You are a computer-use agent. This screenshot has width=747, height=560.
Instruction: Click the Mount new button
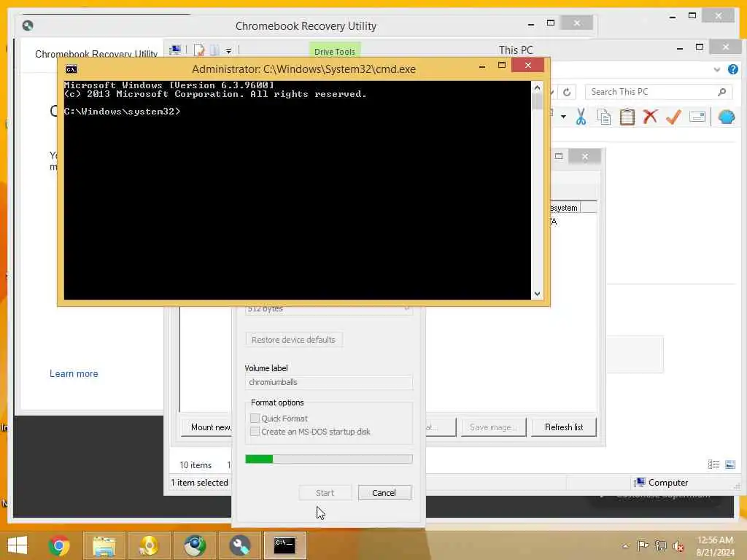click(x=206, y=427)
